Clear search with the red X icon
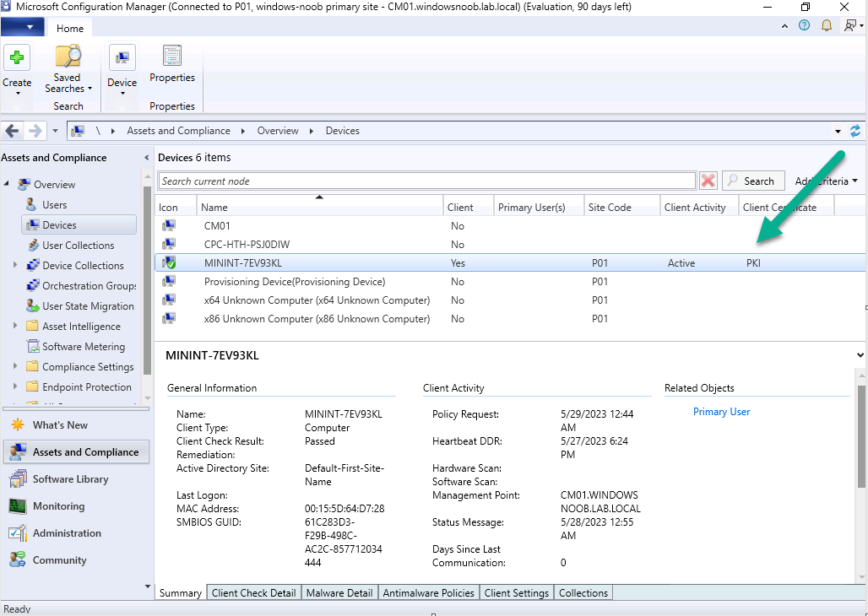The height and width of the screenshot is (616, 868). 708,181
